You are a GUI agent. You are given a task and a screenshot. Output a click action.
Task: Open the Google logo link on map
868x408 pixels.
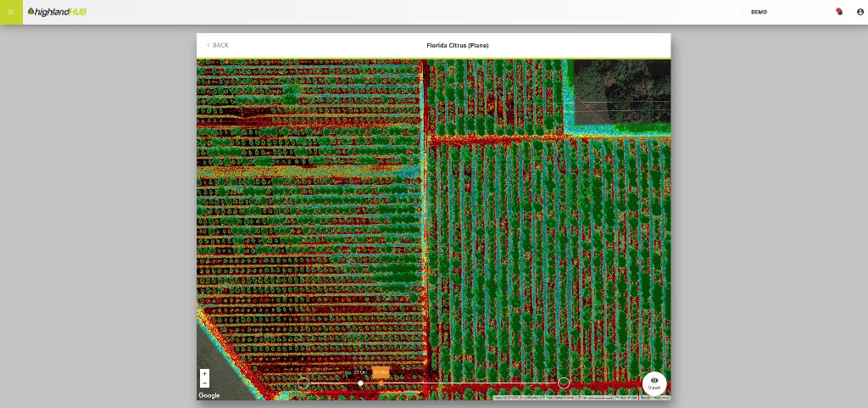(209, 395)
